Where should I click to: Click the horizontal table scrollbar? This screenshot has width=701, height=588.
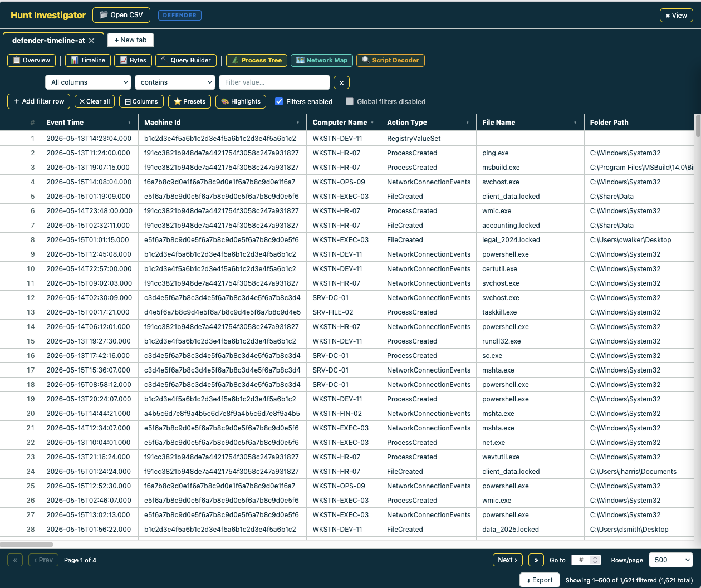click(27, 545)
